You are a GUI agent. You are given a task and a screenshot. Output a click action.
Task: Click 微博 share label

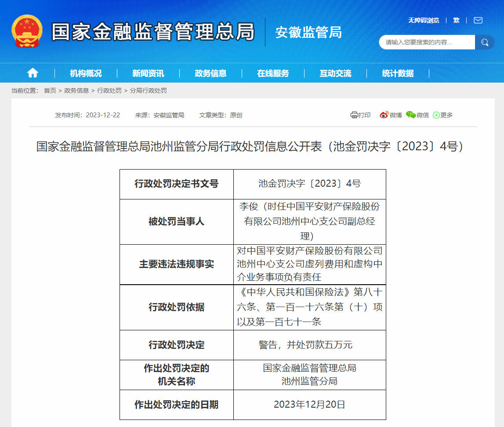(395, 115)
